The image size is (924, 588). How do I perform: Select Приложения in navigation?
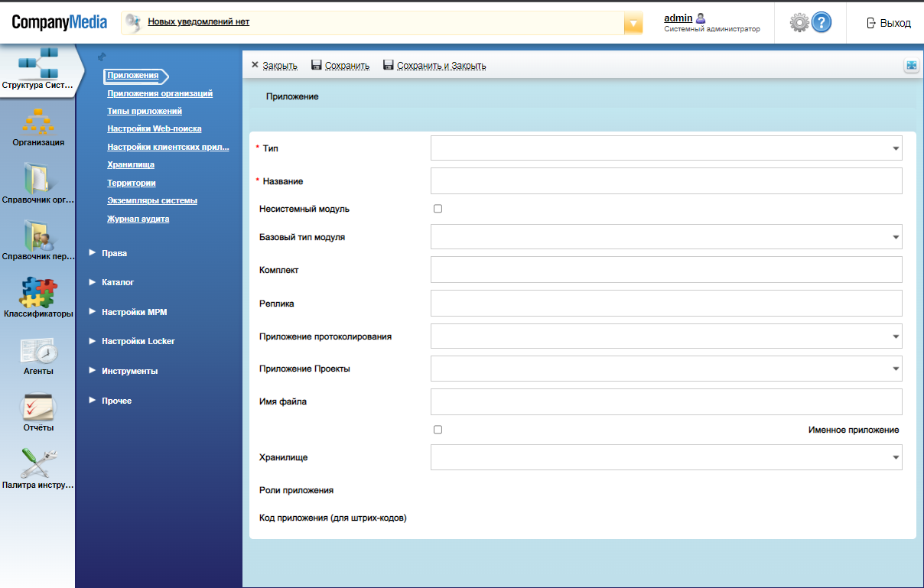coord(133,75)
